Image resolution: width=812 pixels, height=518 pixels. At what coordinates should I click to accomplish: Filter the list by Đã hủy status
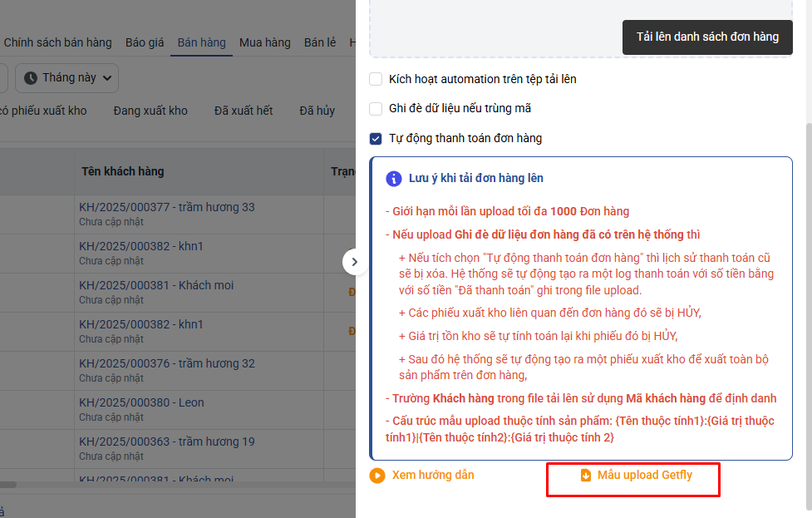317,111
